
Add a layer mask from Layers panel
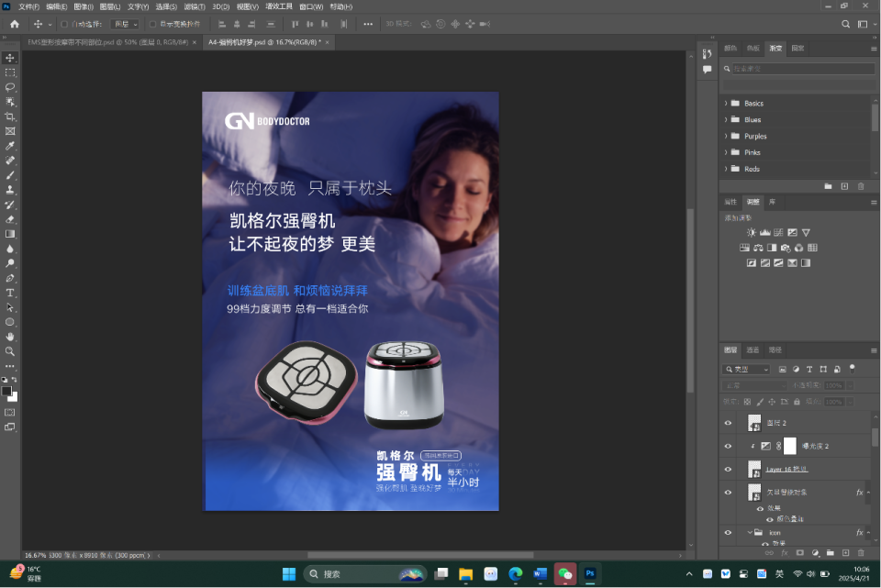click(x=800, y=553)
